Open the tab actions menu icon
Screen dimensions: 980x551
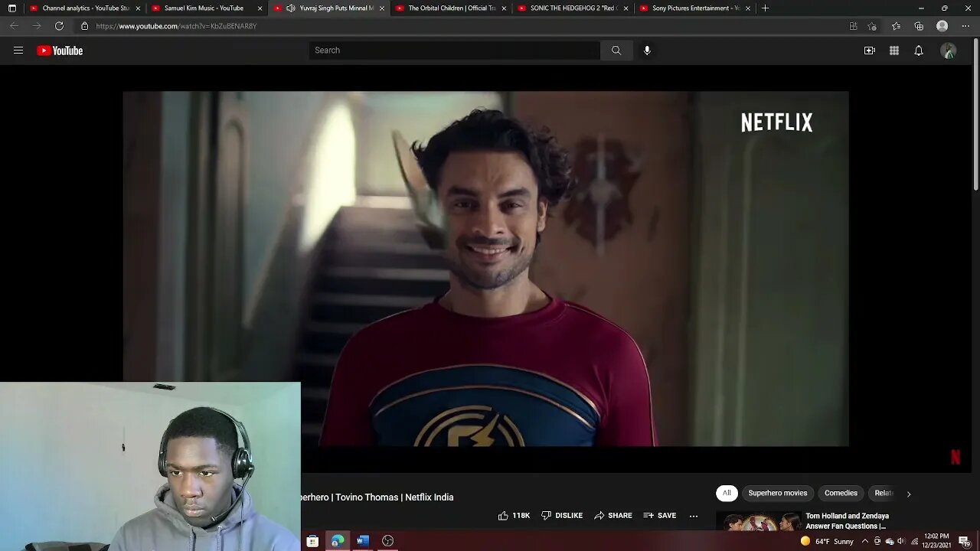pyautogui.click(x=11, y=8)
